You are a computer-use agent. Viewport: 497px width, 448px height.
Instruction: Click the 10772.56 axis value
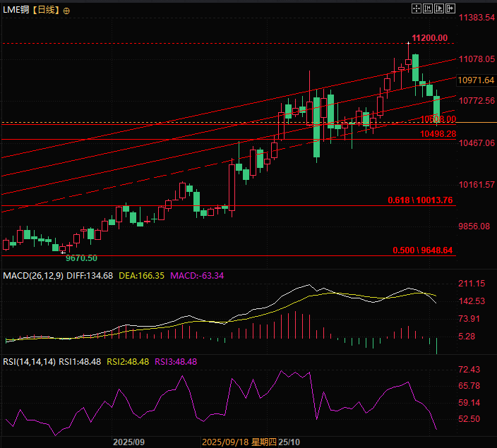(477, 101)
